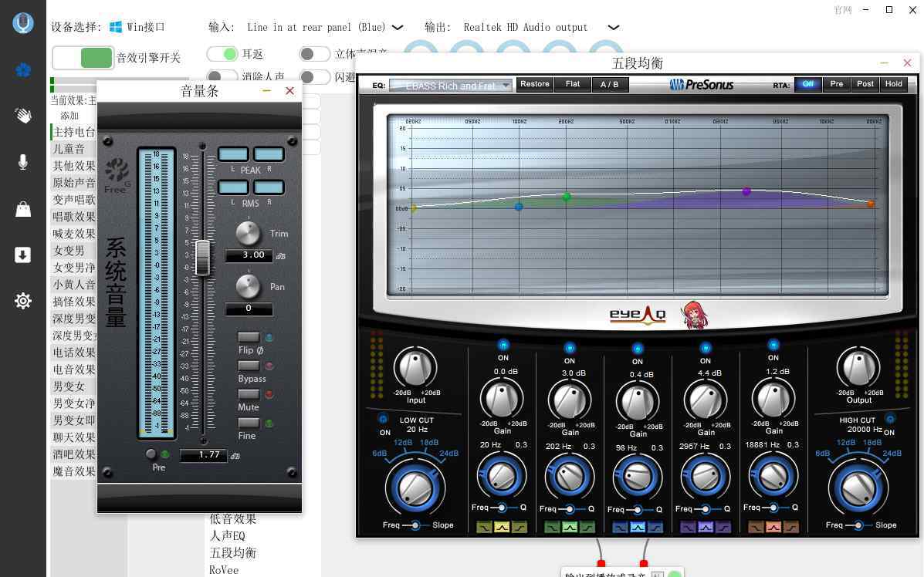Click the blue microphone logo in sidebar
The height and width of the screenshot is (577, 924).
coord(23,23)
